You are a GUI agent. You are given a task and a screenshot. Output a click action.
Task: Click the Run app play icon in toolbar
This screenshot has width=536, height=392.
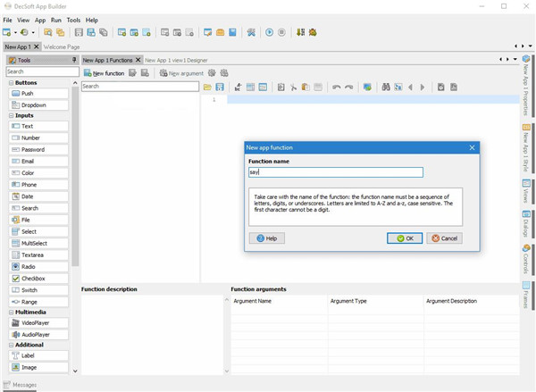[x=269, y=32]
